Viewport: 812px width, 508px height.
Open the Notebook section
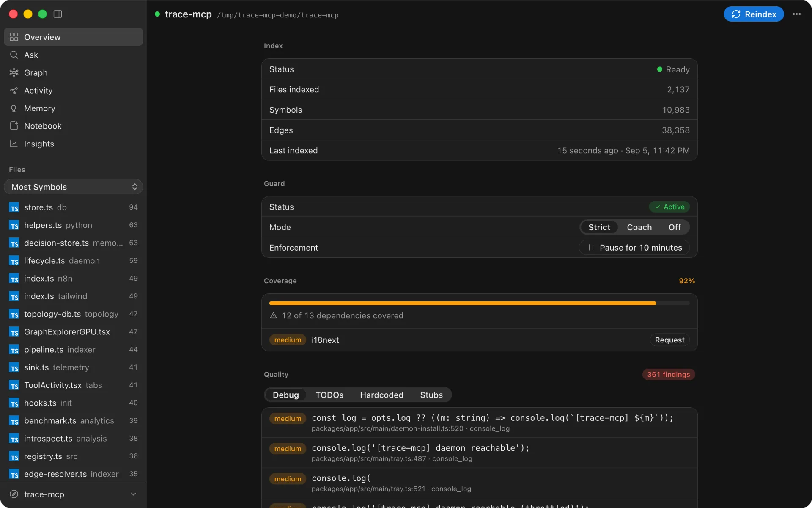(x=74, y=126)
